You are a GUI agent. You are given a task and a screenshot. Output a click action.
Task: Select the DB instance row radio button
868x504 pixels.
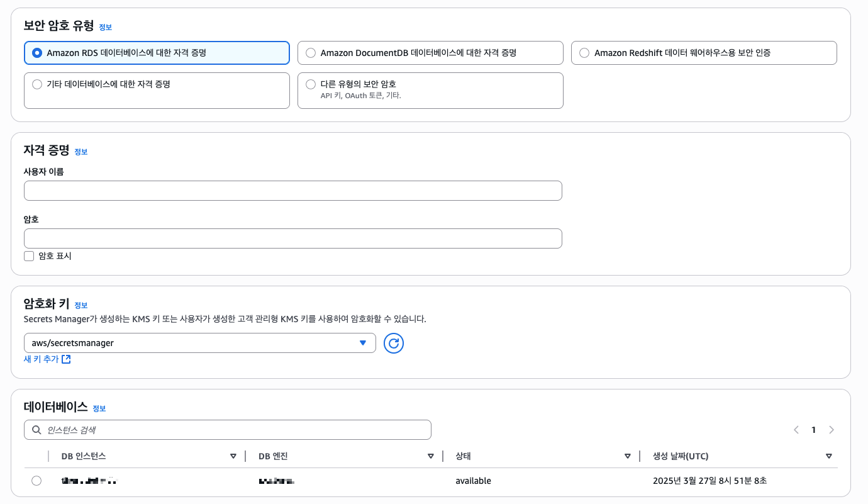(x=36, y=481)
